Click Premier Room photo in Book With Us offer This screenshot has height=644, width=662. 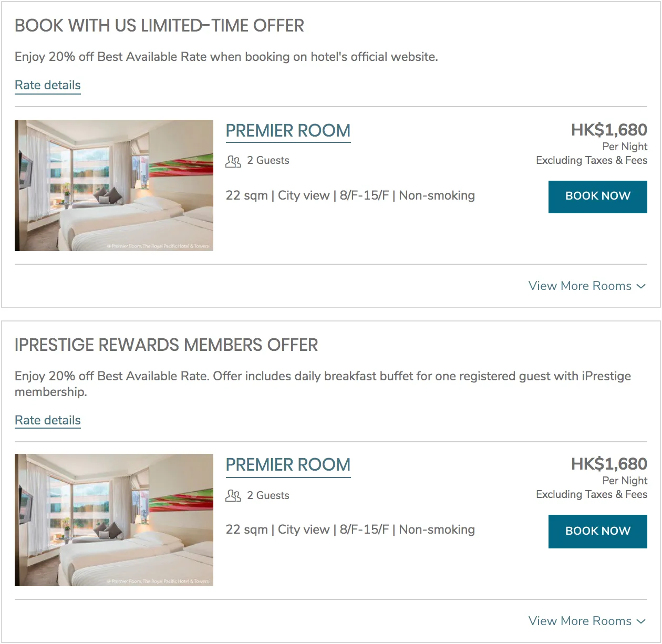coord(114,185)
